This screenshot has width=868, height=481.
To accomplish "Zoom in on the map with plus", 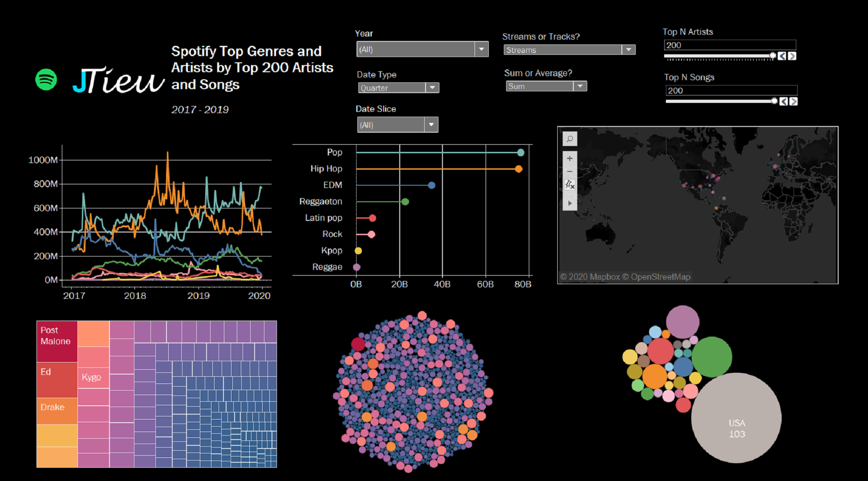I will [570, 159].
